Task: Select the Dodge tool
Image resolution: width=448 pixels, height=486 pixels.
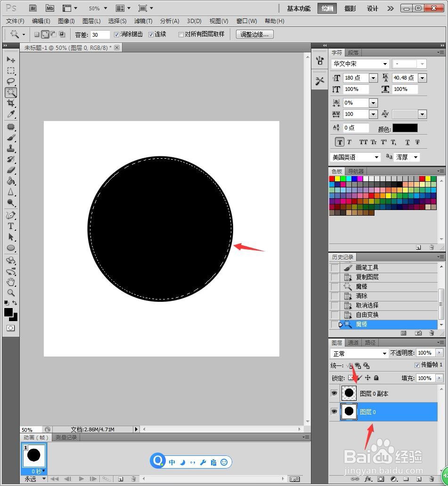Action: click(10, 202)
